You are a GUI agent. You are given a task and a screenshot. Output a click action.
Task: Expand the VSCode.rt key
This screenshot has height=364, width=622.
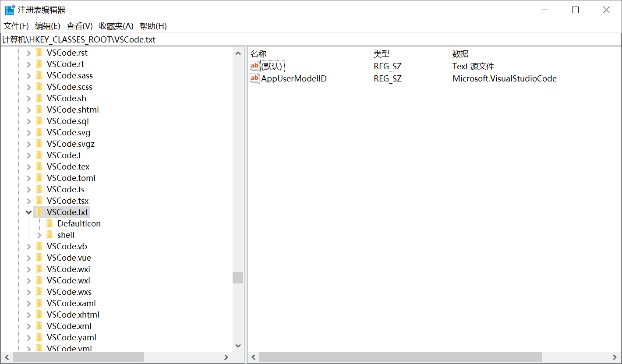point(29,64)
